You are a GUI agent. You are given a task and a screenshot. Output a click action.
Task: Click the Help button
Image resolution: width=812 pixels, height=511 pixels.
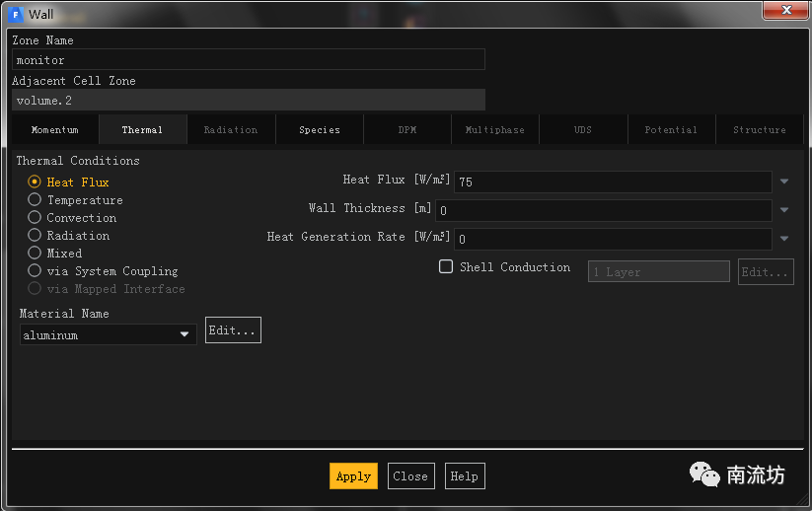(464, 476)
